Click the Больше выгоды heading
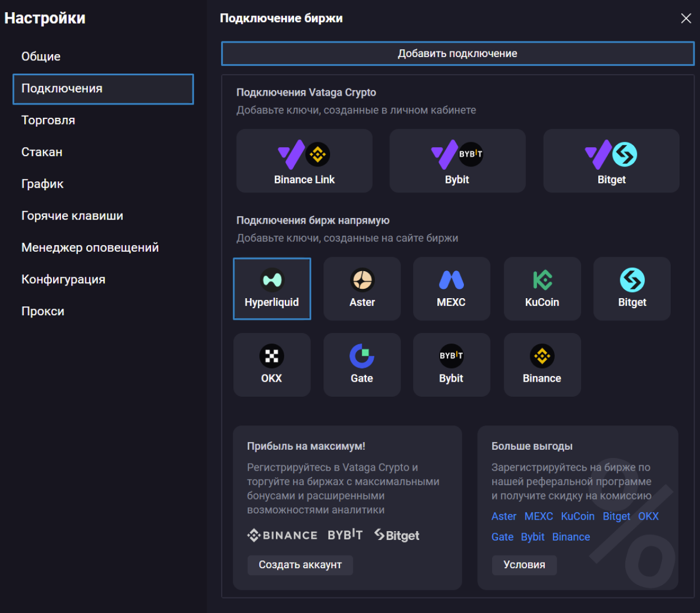 [532, 446]
